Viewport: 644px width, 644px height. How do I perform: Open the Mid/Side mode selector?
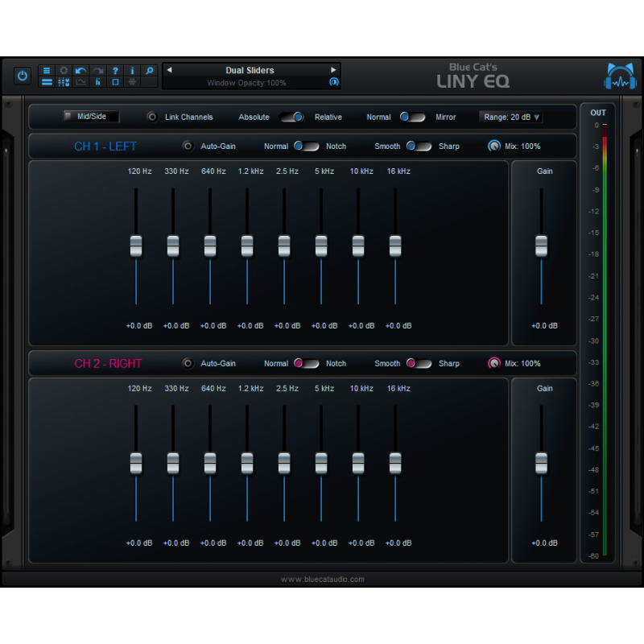pos(91,116)
